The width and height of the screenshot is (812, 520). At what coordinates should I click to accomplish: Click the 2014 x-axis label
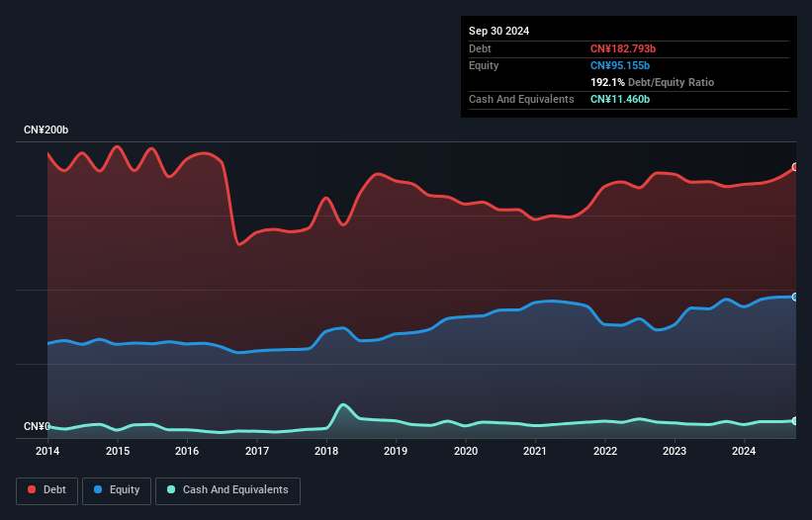pyautogui.click(x=47, y=451)
